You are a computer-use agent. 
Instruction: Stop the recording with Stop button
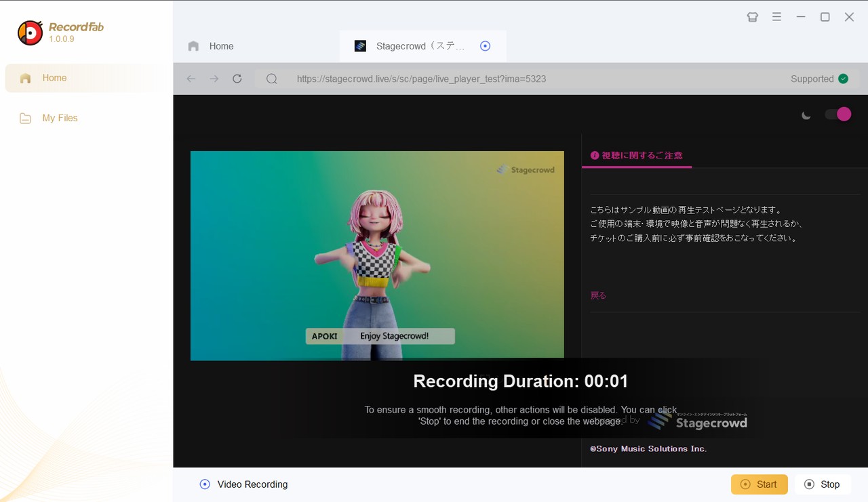click(x=823, y=484)
